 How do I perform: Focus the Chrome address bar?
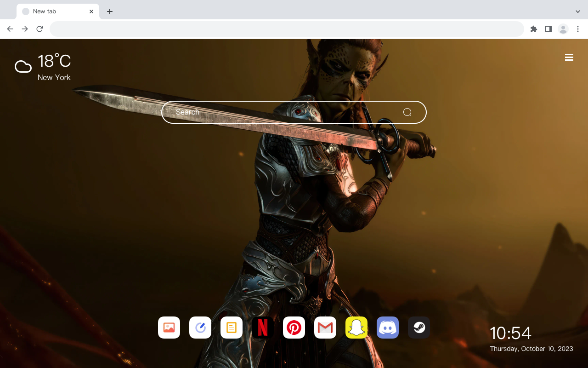tap(287, 29)
